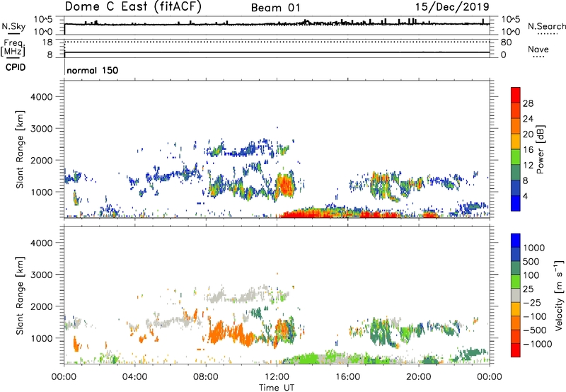The width and height of the screenshot is (566, 392).
Task: Click the 'Power [dB]' color bar label
Action: (541, 149)
